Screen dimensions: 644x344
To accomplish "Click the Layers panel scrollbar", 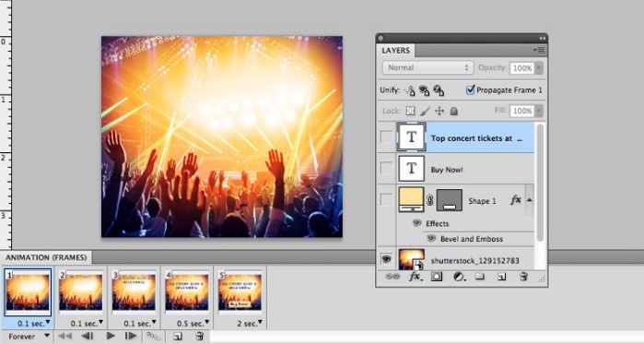I will (x=541, y=183).
